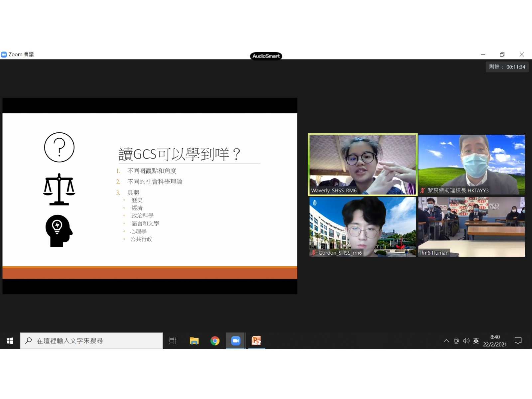Open the Windows Start menu
This screenshot has width=532, height=399.
(10, 341)
